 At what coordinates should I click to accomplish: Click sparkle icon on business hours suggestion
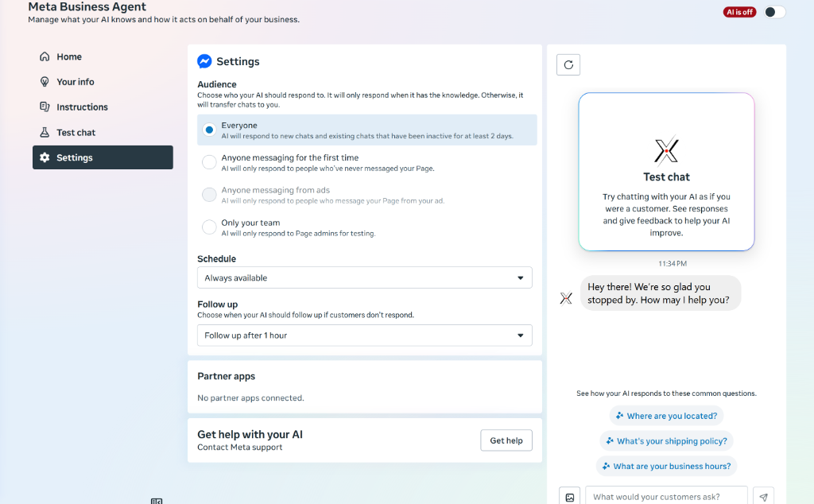606,466
